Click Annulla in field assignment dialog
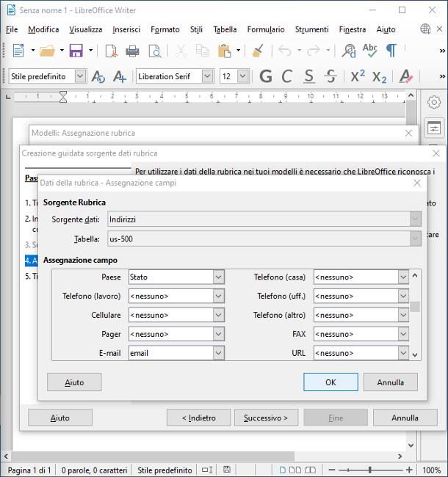448x477 pixels. 391,382
